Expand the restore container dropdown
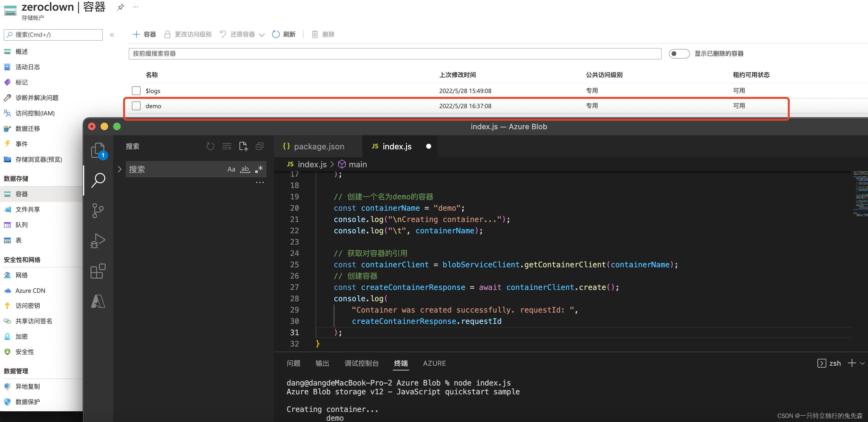Screen dimensions: 868x422 (x=262, y=35)
